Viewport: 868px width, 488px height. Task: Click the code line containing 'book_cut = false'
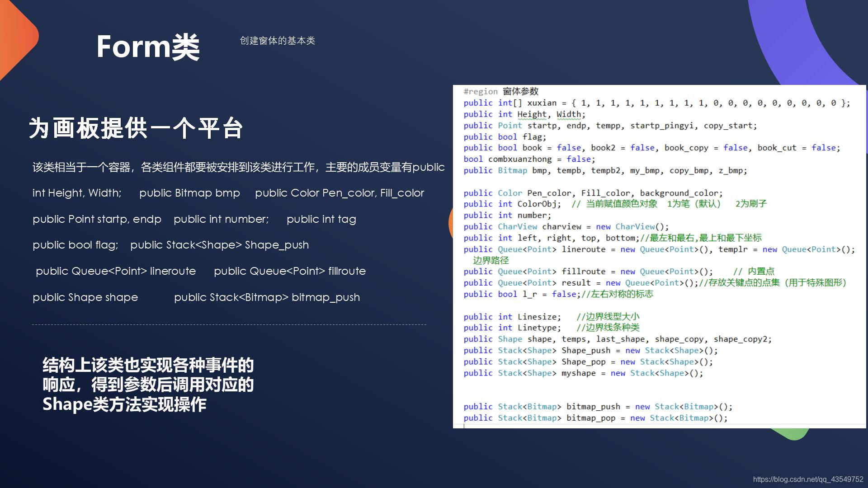[x=652, y=148]
